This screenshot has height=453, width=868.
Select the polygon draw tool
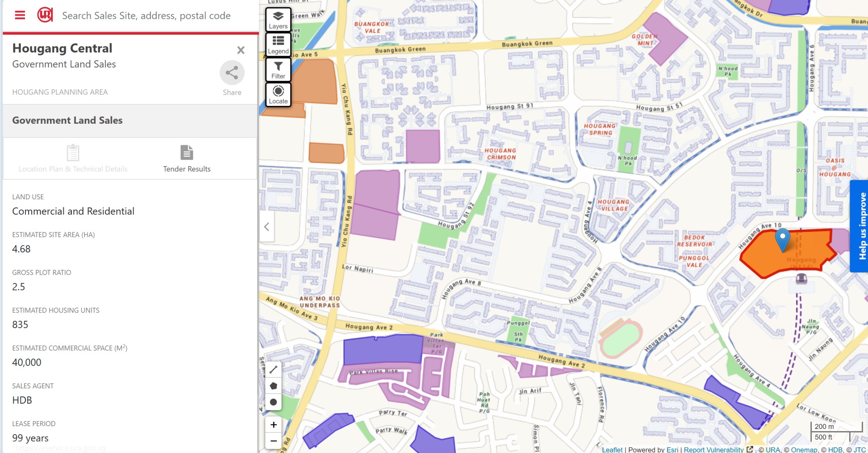click(274, 386)
